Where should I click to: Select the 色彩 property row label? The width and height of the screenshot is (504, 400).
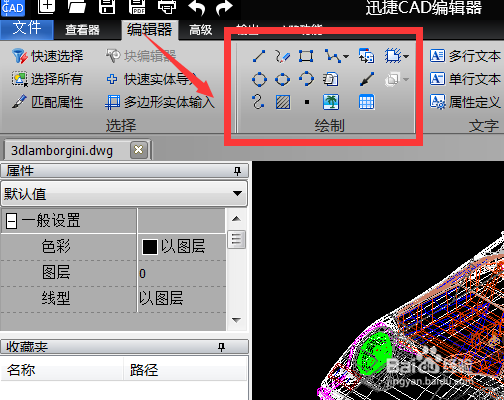click(x=56, y=247)
